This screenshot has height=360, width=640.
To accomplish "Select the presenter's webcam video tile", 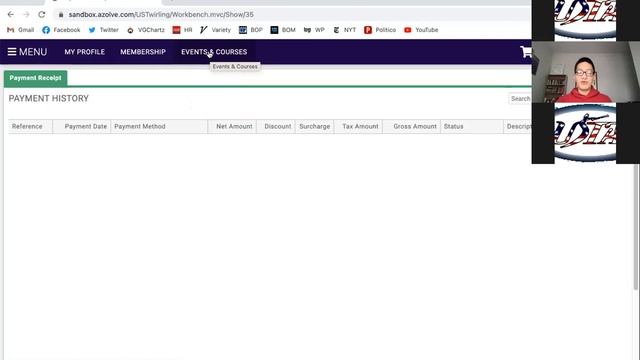I will coord(586,72).
